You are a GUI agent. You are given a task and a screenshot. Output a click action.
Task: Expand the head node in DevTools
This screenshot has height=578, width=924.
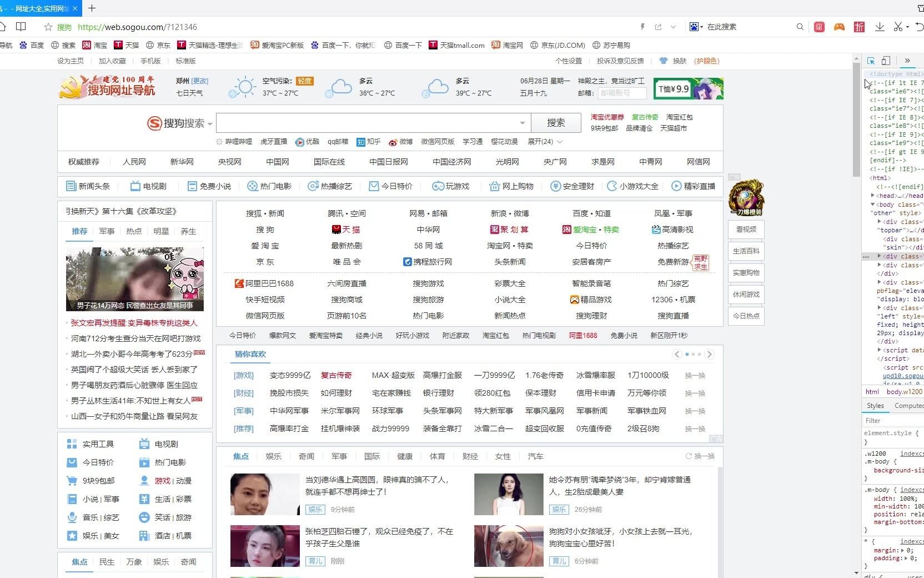coord(873,196)
